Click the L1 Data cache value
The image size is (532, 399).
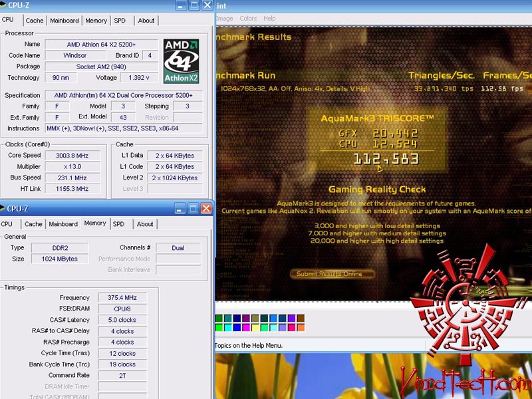pos(175,156)
